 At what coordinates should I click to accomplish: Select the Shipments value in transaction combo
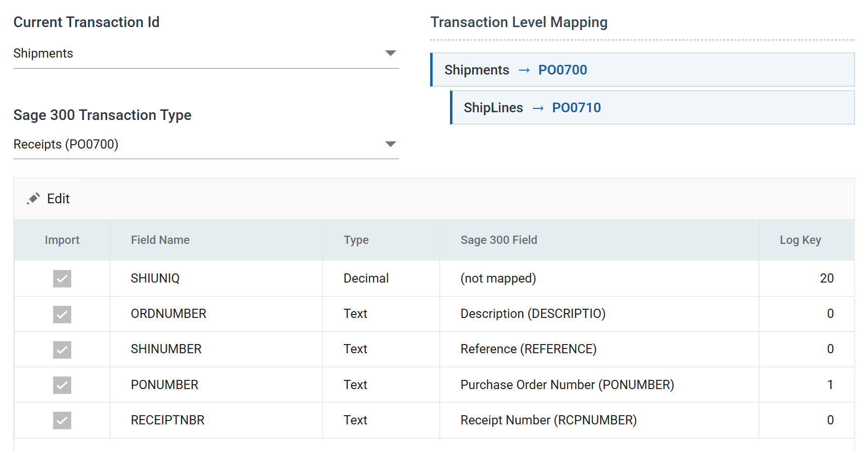[43, 53]
